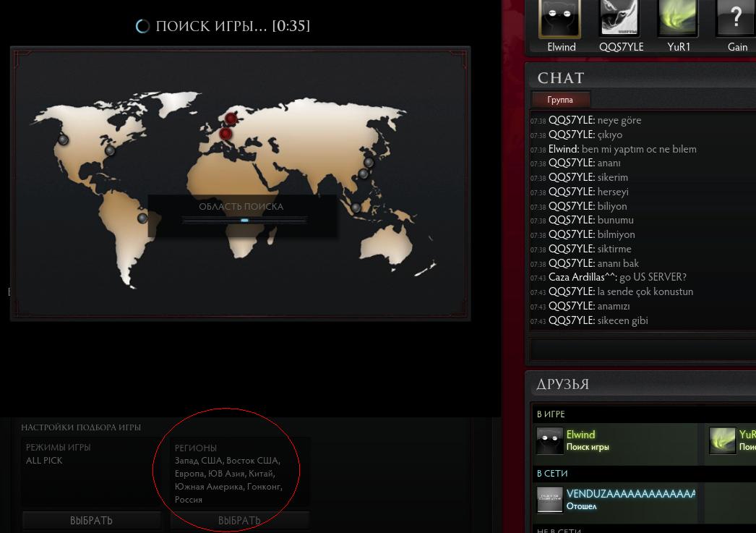
Task: Click the search range progress bar
Action: click(x=244, y=221)
